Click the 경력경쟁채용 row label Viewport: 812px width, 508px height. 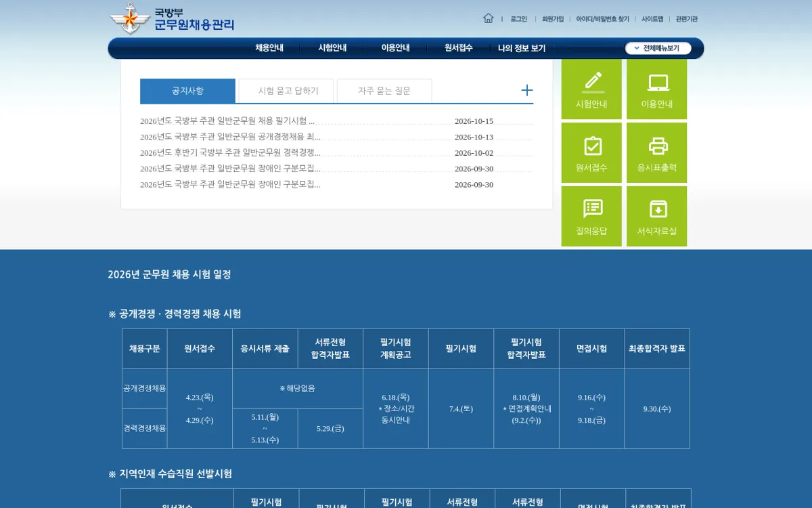145,429
